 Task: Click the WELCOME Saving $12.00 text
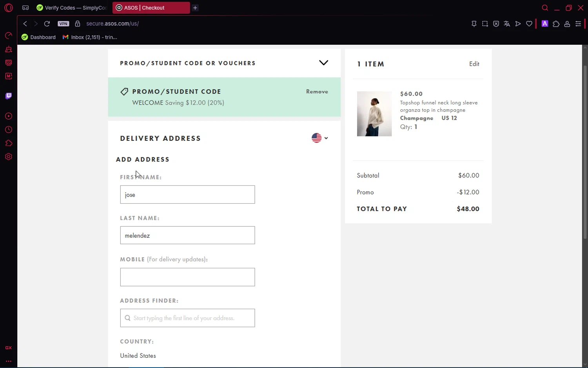[x=178, y=103]
